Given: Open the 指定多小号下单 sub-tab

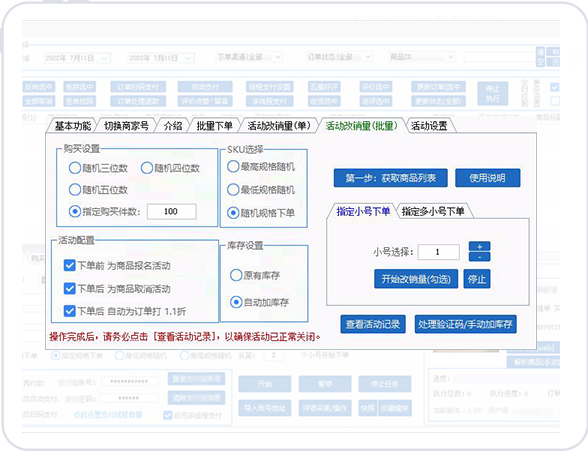Looking at the screenshot, I should pos(433,211).
